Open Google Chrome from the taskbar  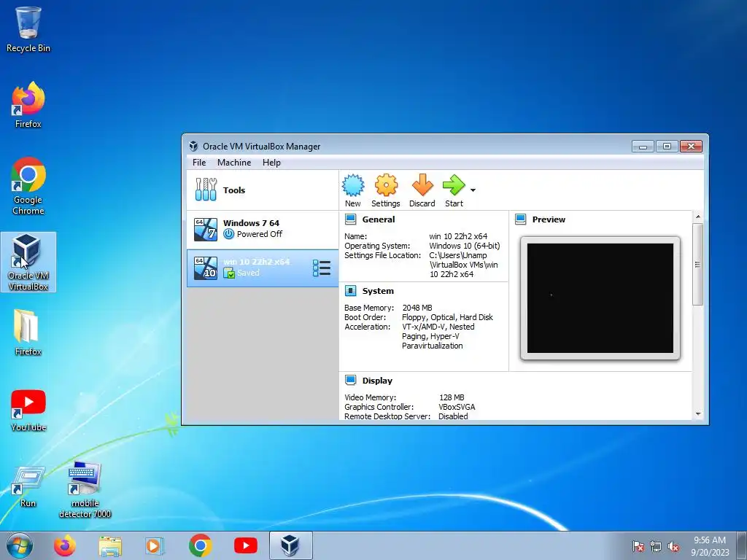(x=200, y=545)
